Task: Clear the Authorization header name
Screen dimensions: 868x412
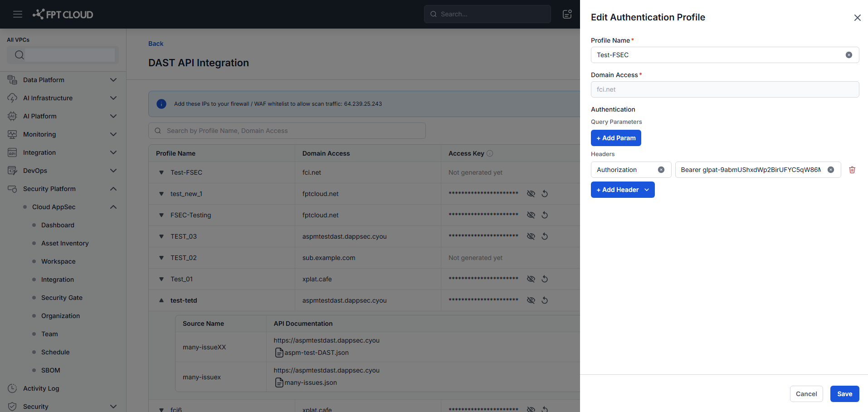Action: point(661,170)
